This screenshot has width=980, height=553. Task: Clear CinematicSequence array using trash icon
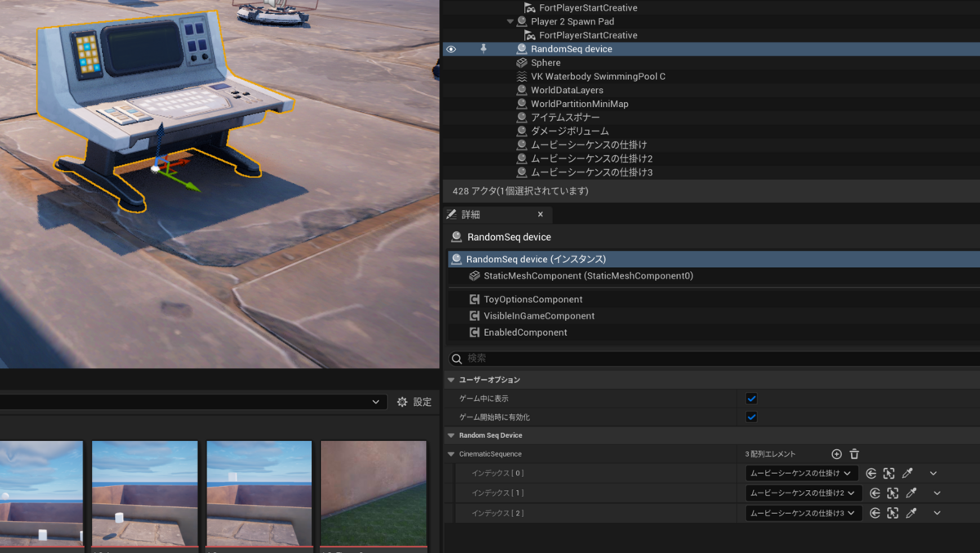tap(855, 454)
